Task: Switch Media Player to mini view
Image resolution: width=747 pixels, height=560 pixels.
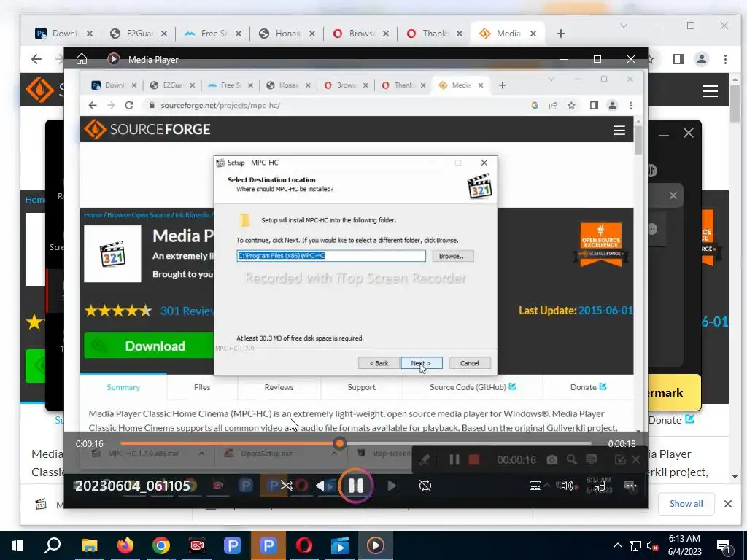Action: [599, 486]
